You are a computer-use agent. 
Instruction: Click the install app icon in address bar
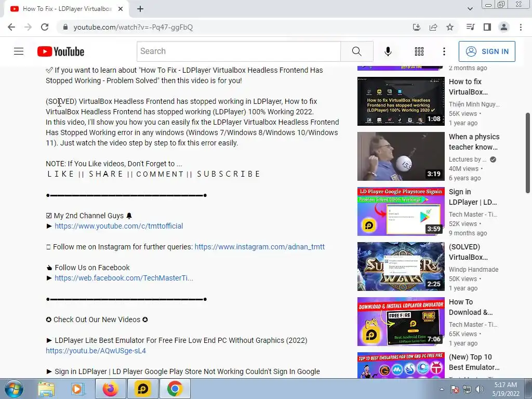click(416, 27)
